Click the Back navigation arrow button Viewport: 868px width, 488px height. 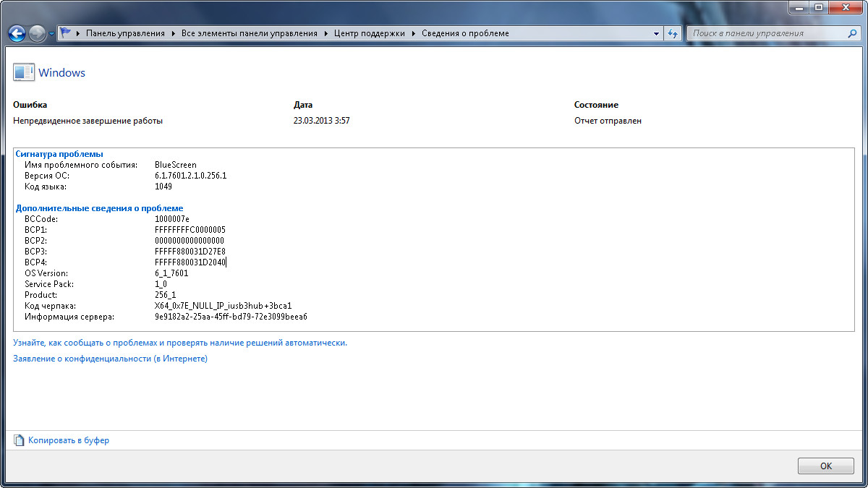tap(17, 33)
